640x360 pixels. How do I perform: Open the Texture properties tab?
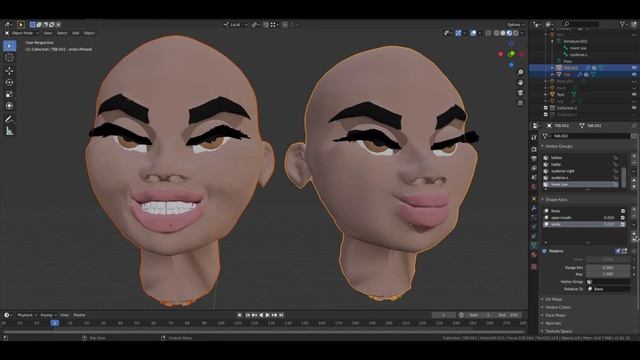[x=534, y=267]
